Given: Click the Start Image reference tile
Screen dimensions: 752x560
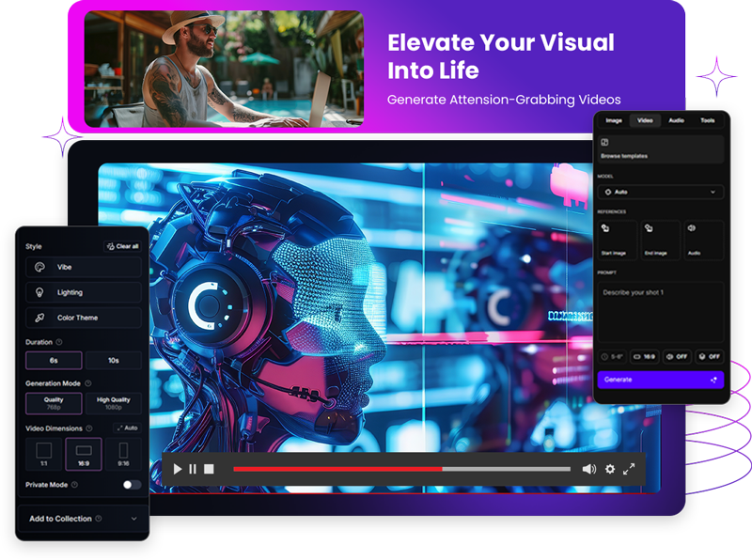Looking at the screenshot, I should pos(618,240).
